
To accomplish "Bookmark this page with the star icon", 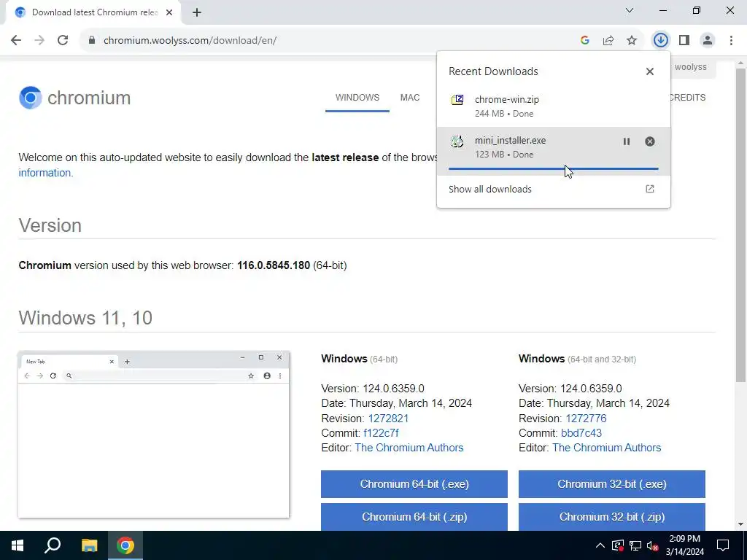I will point(632,41).
